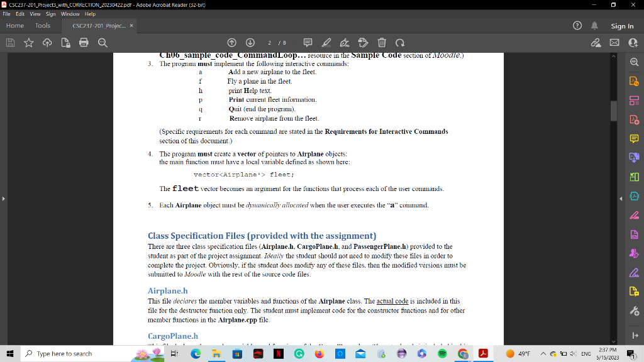Open More Tools wrench in sidebar
The height and width of the screenshot is (362, 644).
pyautogui.click(x=634, y=310)
